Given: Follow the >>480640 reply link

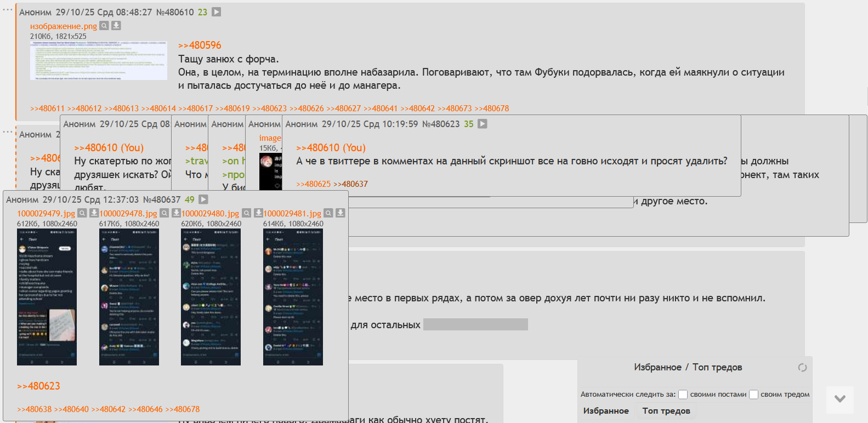Looking at the screenshot, I should coord(71,409).
